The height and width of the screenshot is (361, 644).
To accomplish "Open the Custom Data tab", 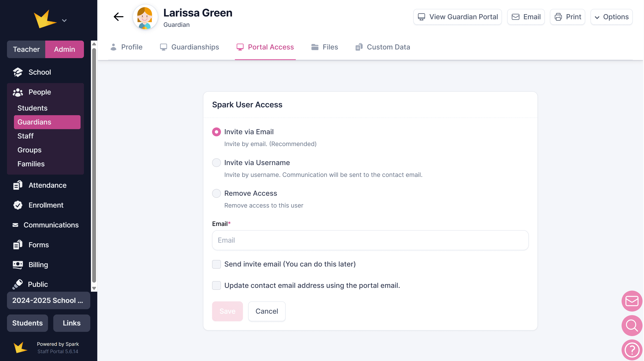I will [x=383, y=47].
